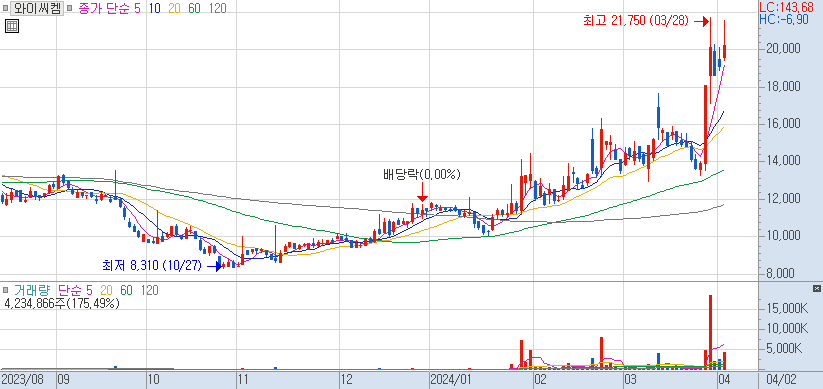Viewport: 823px width, 389px height.
Task: Select the gray 120 volume average label
Action: (149, 290)
